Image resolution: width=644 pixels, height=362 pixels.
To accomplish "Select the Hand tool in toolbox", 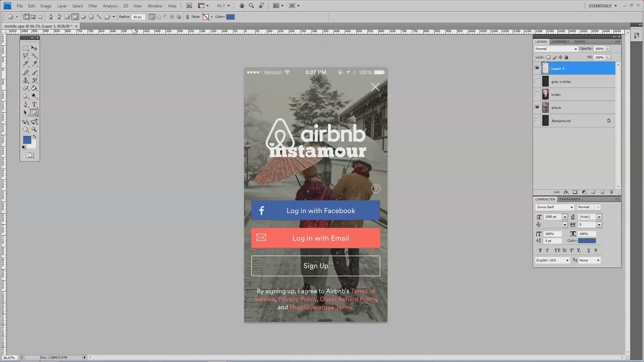I will pos(26,129).
